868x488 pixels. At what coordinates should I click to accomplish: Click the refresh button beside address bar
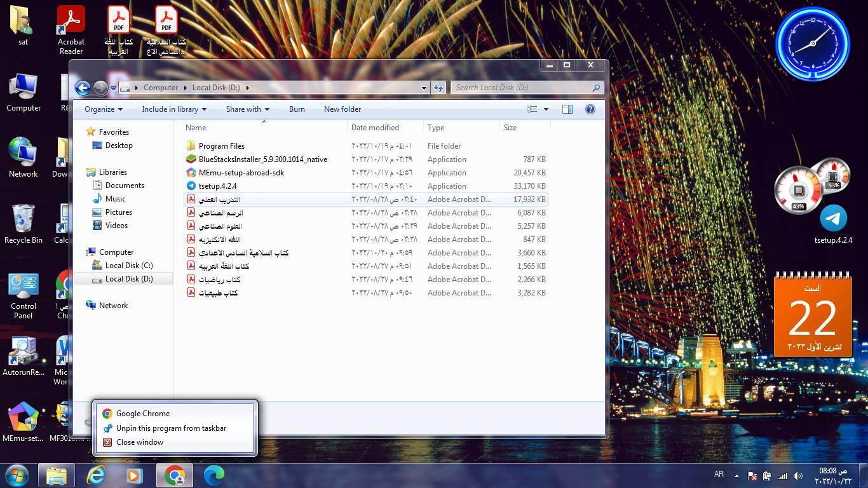point(438,88)
